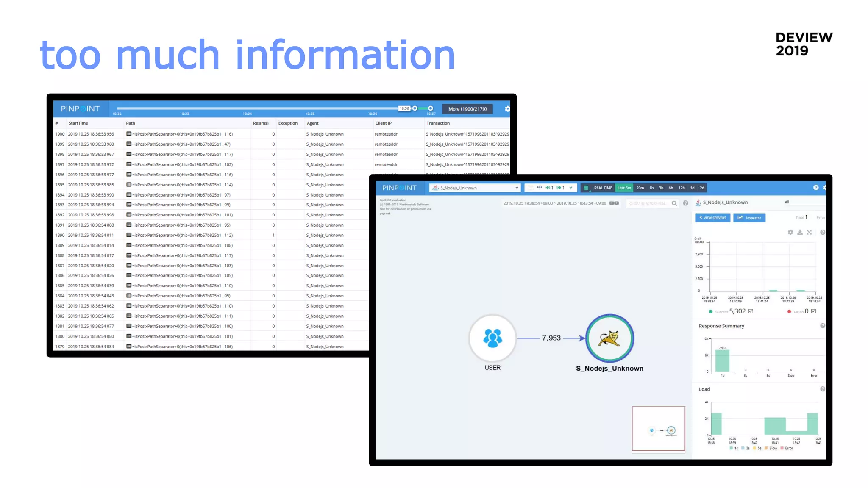
Task: Open the S_Nodejs_Unknown application dropdown
Action: (x=475, y=188)
